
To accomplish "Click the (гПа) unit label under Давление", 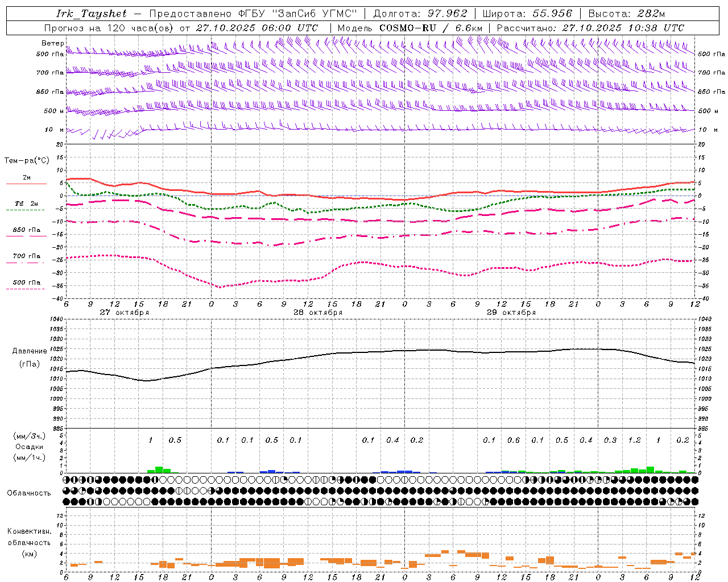I will click(30, 364).
